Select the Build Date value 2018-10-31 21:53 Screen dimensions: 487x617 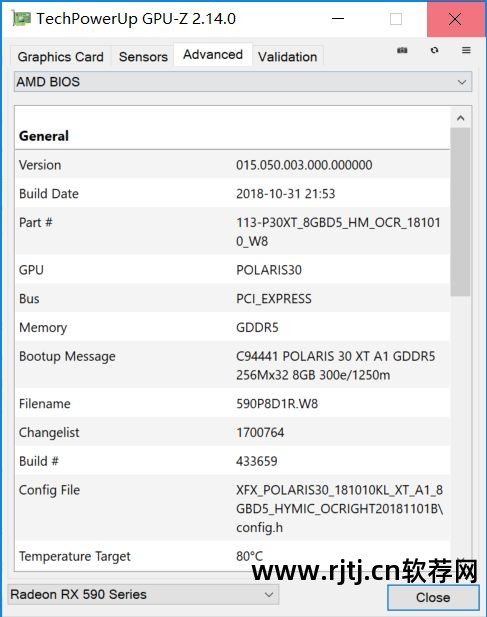click(286, 194)
